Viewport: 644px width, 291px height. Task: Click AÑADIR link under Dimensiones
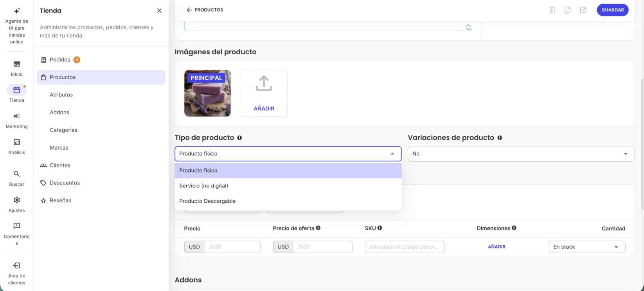coord(496,247)
